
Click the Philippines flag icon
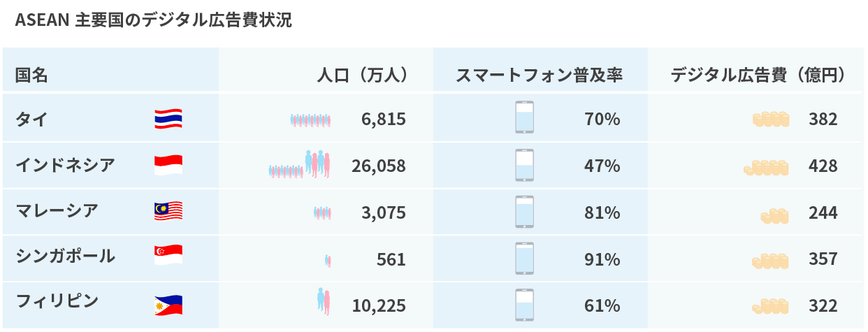[168, 305]
